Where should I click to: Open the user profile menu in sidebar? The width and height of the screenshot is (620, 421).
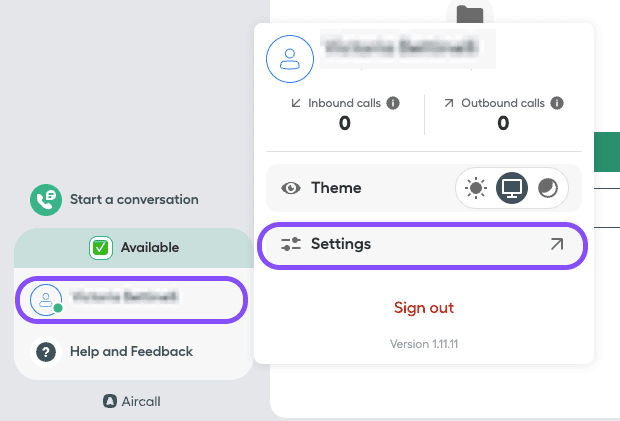point(132,299)
